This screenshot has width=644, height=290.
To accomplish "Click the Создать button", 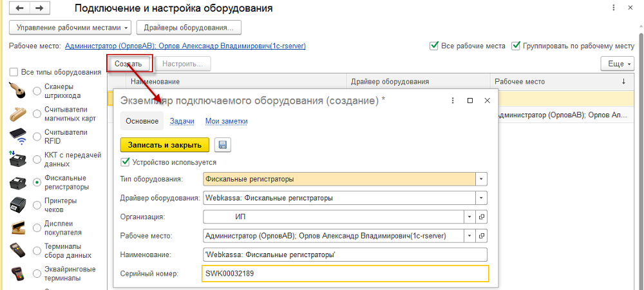I will coord(129,64).
